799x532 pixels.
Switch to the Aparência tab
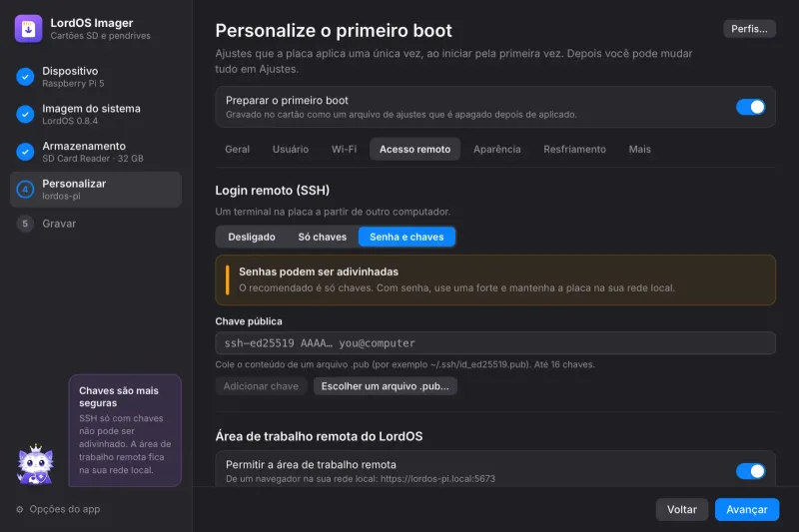point(496,149)
